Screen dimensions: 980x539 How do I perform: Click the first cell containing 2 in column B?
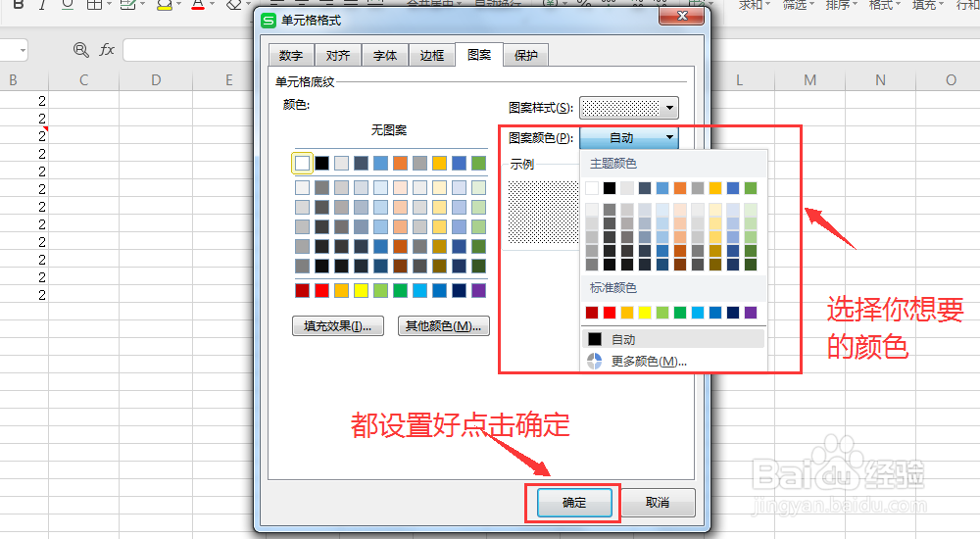[24, 101]
